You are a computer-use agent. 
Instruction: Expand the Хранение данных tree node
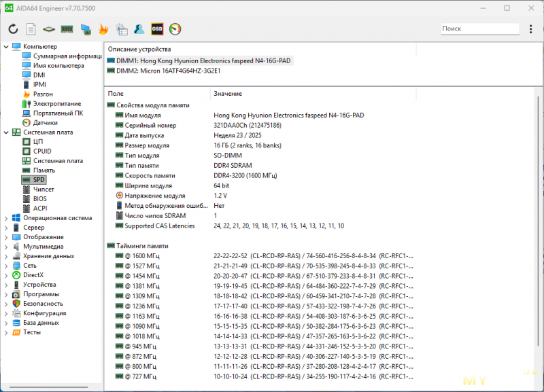click(6, 256)
